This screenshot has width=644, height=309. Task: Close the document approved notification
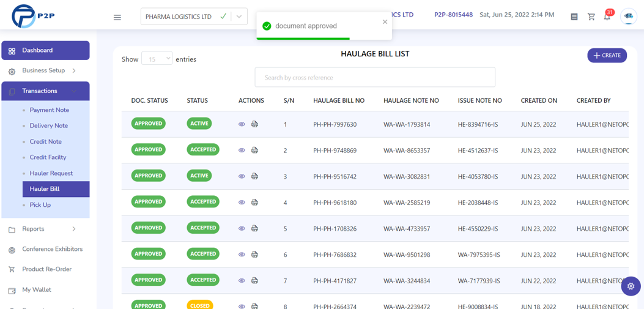tap(385, 22)
